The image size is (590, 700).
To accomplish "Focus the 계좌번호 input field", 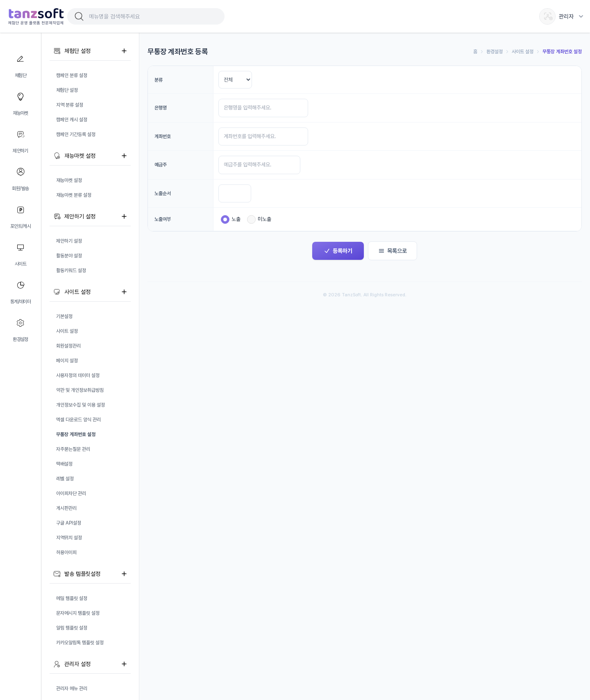I will click(x=263, y=136).
